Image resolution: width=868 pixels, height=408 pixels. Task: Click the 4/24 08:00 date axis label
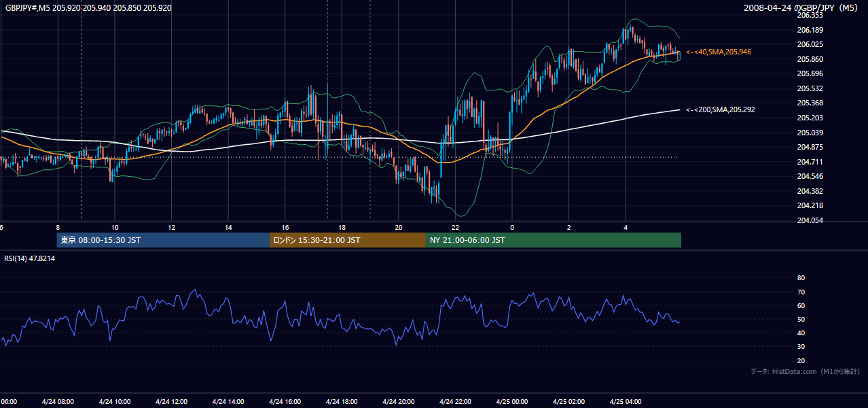coord(58,402)
